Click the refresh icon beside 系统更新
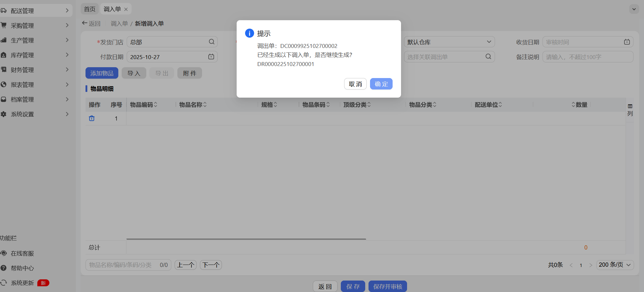Viewport: 644px width, 292px height. (x=4, y=283)
